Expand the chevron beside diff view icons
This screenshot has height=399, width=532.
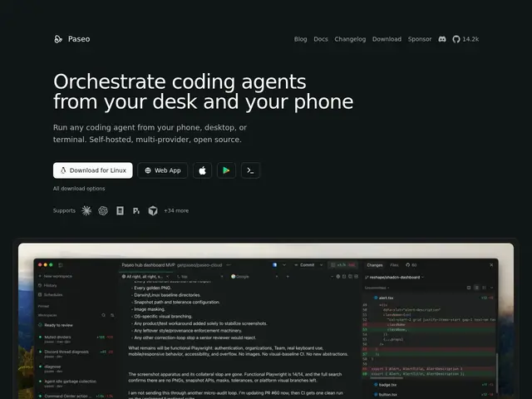click(x=491, y=288)
